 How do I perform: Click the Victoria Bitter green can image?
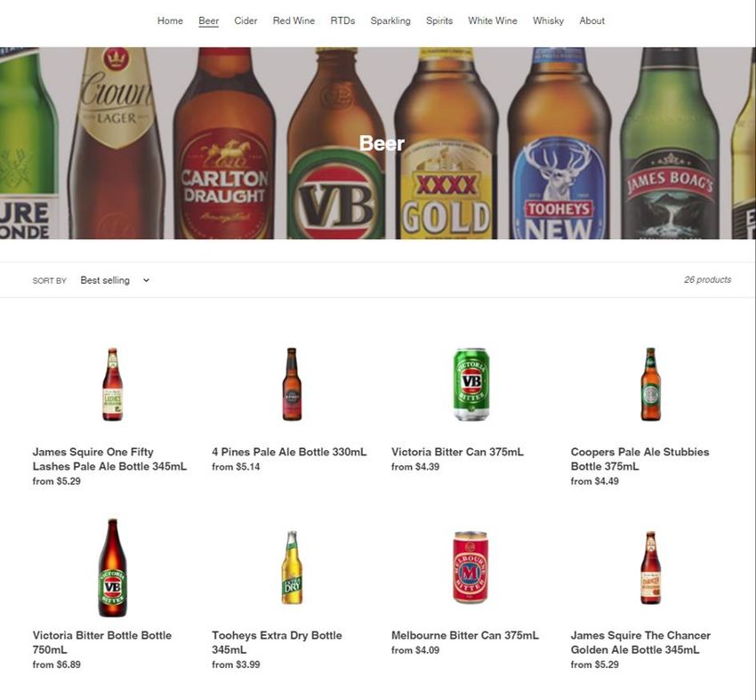tap(471, 384)
